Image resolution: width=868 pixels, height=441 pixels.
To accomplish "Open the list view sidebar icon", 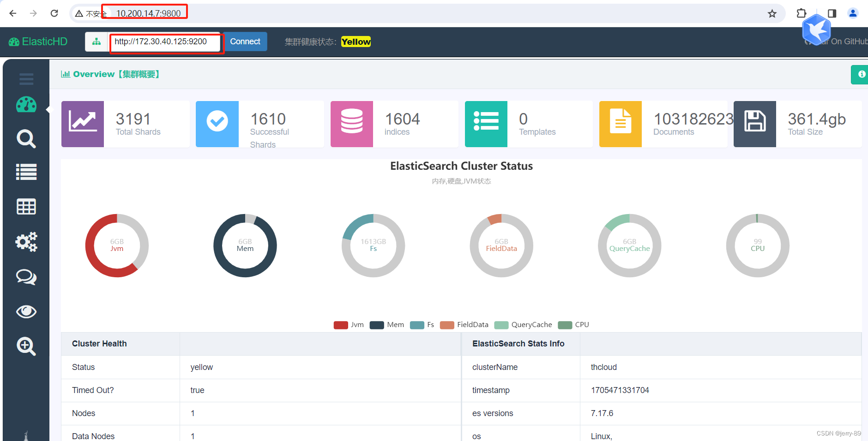I will (x=26, y=172).
